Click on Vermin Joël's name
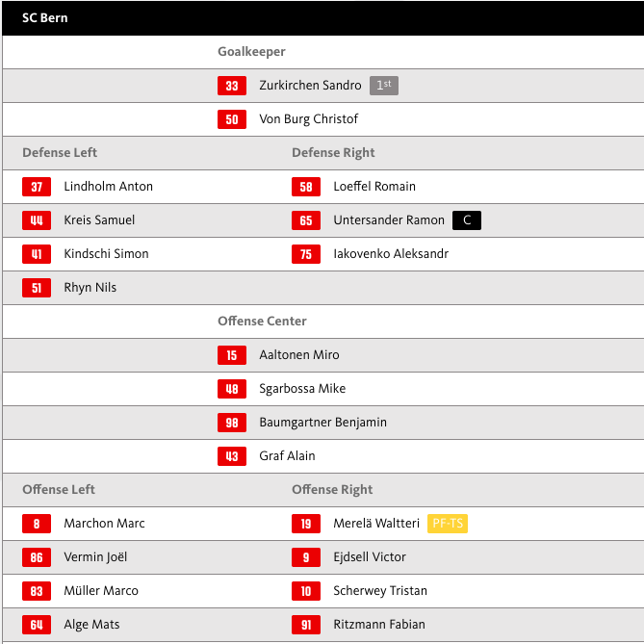 [x=95, y=557]
